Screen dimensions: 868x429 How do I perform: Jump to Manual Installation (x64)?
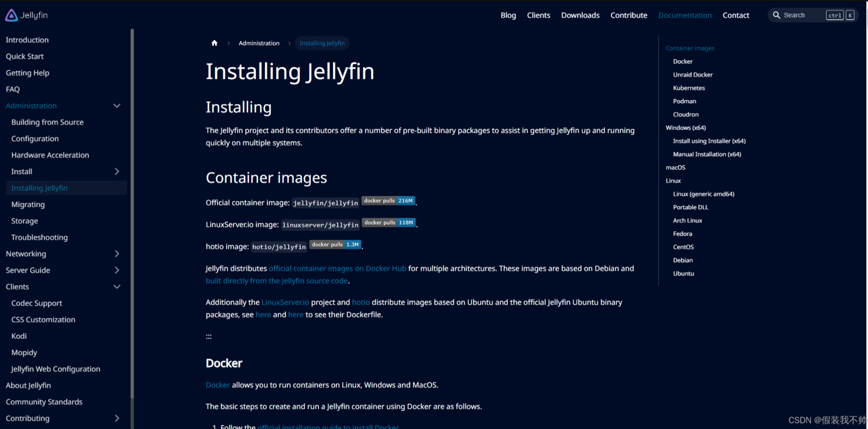[x=707, y=154]
